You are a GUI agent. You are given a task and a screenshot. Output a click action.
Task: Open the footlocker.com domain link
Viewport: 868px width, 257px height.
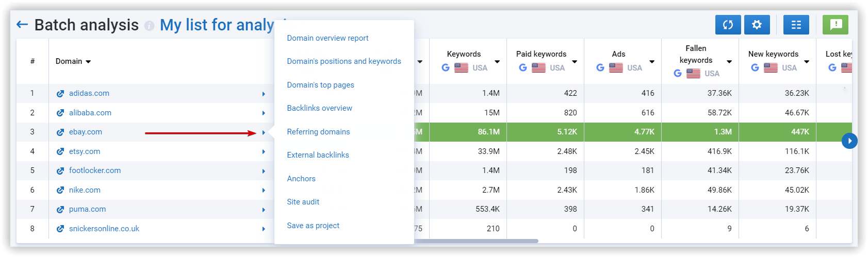point(95,170)
